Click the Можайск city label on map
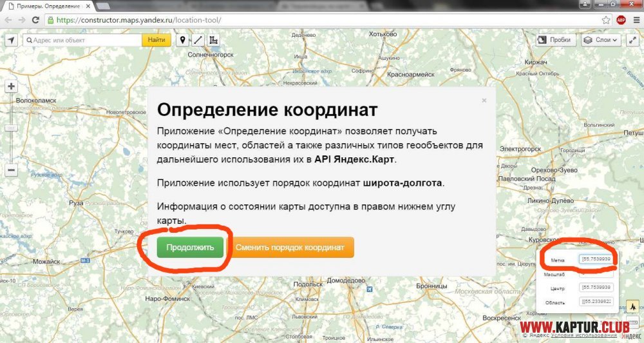The width and height of the screenshot is (644, 343). point(46,262)
